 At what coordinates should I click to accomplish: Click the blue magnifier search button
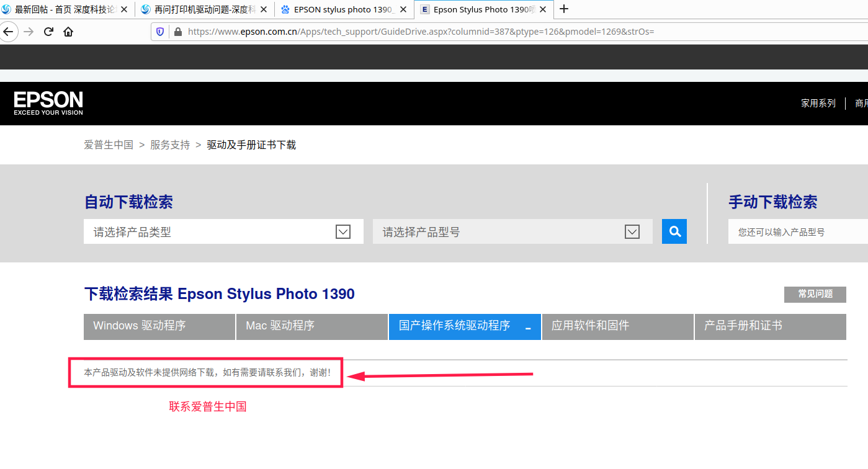click(x=674, y=231)
